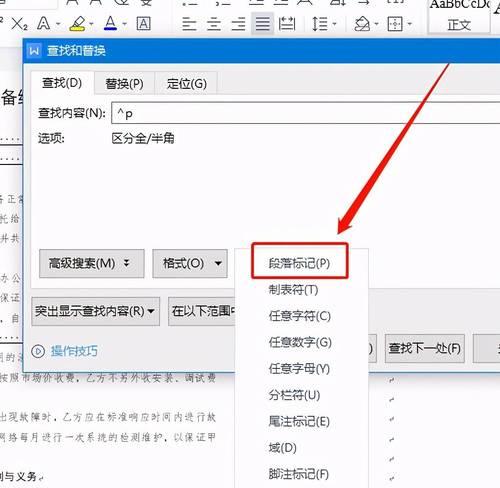The width and height of the screenshot is (500, 488).
Task: Open the 格式(O) dropdown
Action: [190, 264]
